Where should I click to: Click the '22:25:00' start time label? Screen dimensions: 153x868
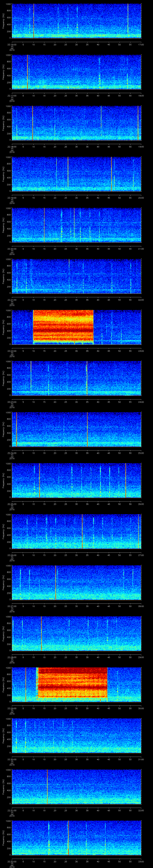pyautogui.click(x=12, y=504)
